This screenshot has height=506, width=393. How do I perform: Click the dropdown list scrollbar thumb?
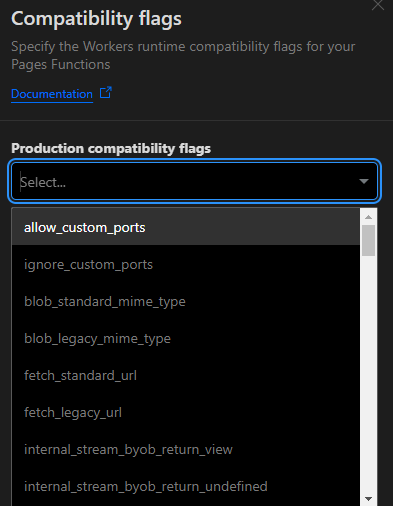click(x=368, y=240)
